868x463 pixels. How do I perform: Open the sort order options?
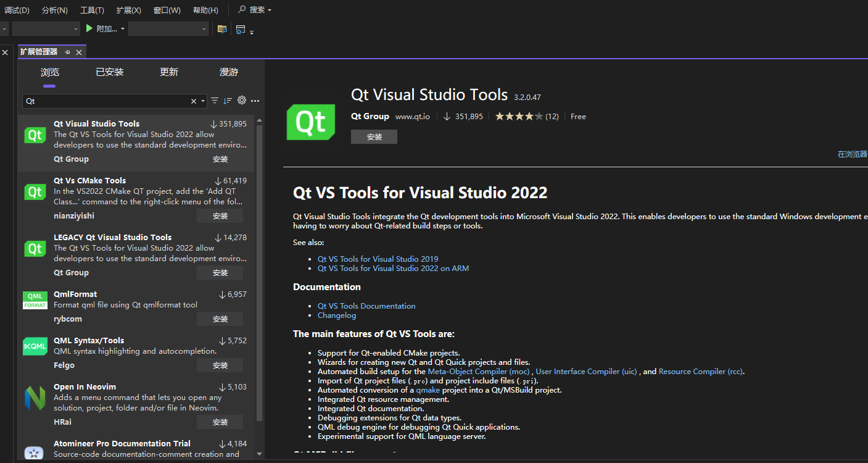point(228,101)
